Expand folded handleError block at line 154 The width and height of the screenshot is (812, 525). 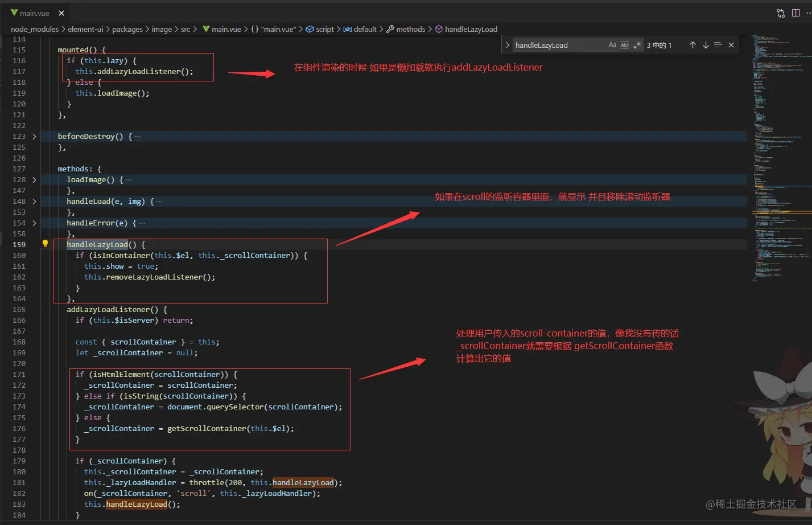pos(34,223)
